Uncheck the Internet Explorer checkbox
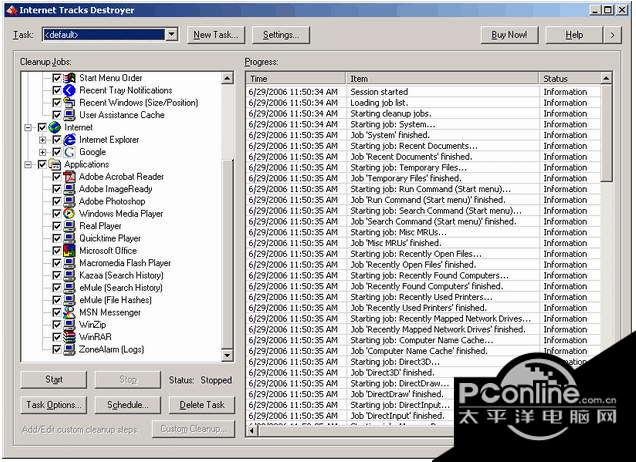The image size is (636, 462). tap(57, 140)
